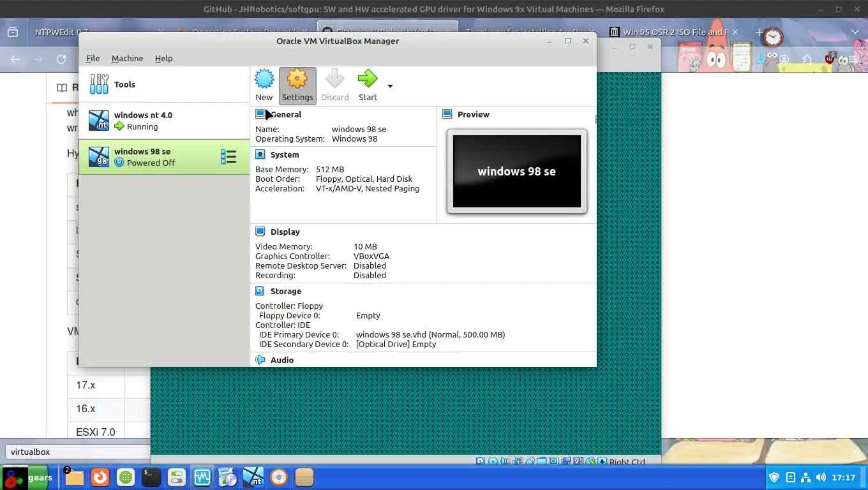Click the Audio section speaker icon
The width and height of the screenshot is (868, 490).
pos(260,360)
